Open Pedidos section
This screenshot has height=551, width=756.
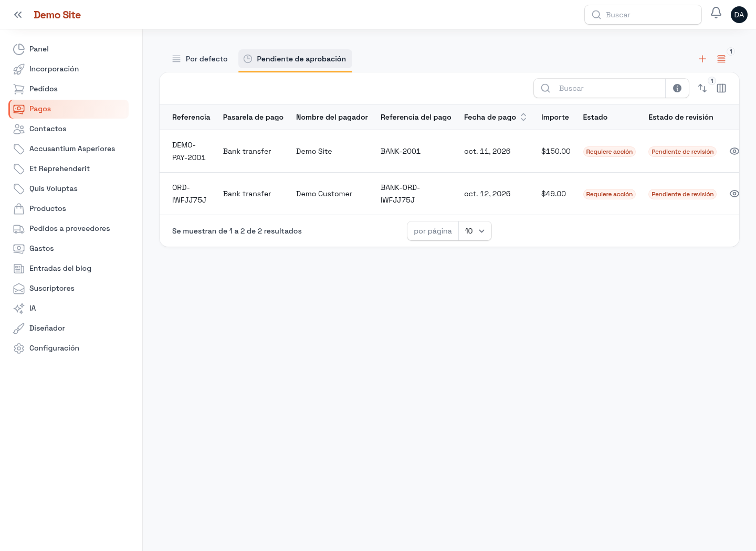[69, 89]
